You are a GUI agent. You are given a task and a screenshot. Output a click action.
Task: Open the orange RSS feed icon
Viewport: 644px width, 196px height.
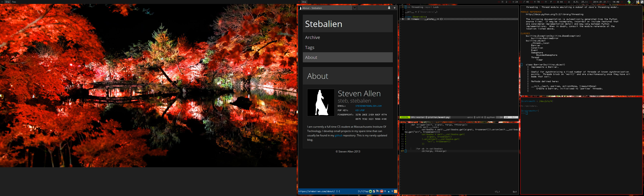coord(396,191)
